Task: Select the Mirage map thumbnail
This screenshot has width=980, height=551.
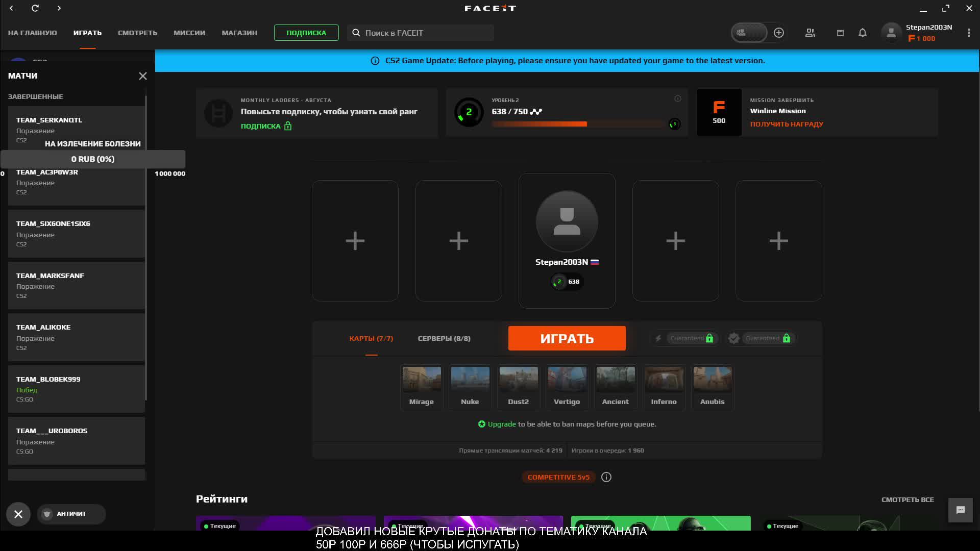Action: (x=422, y=387)
